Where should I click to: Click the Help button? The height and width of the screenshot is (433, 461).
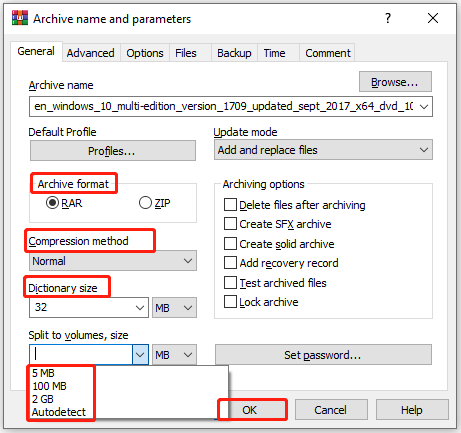(x=412, y=410)
